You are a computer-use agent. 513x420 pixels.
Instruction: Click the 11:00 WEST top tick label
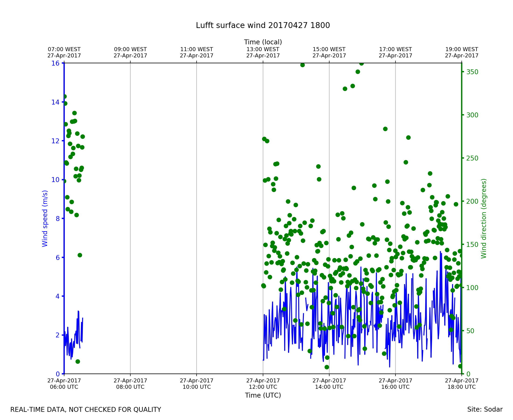[x=197, y=52]
